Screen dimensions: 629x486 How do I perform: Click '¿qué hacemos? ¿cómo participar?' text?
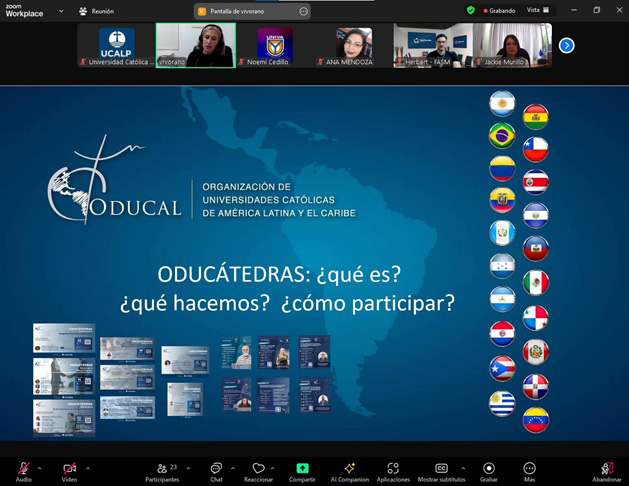click(x=287, y=303)
